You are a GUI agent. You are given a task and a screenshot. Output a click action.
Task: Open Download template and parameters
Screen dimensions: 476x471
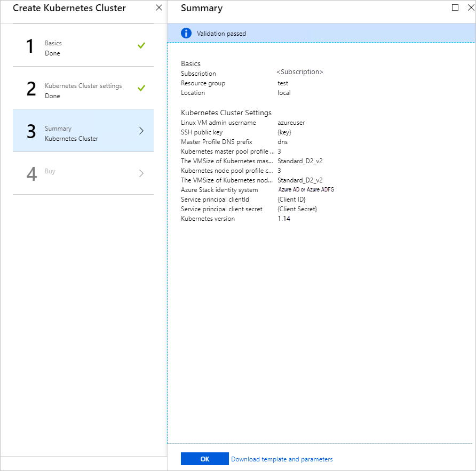(282, 459)
